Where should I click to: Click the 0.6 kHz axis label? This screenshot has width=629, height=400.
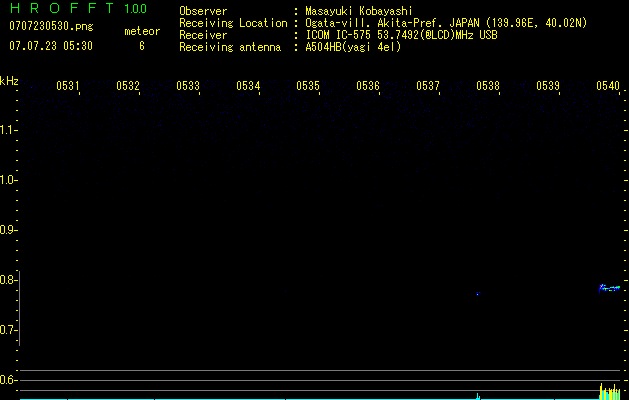click(7, 380)
